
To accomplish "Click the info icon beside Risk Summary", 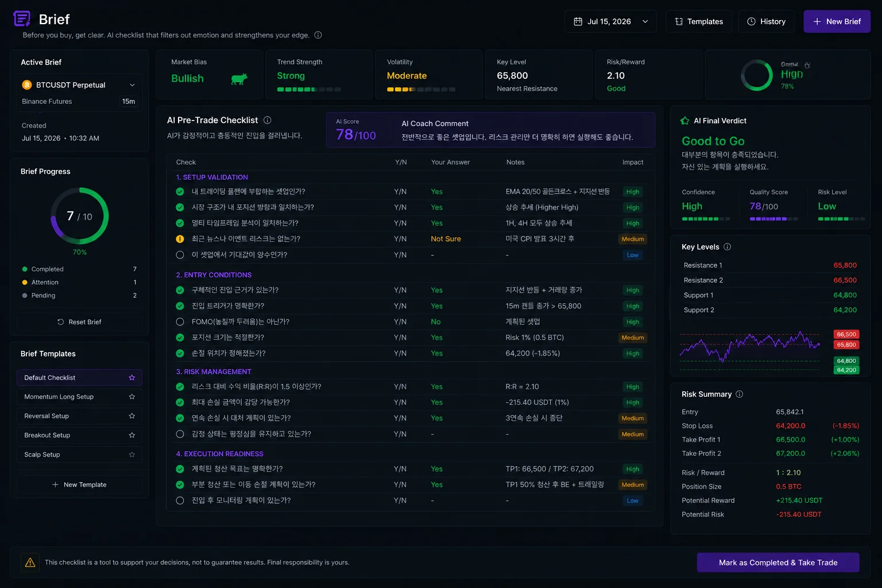I will 740,394.
